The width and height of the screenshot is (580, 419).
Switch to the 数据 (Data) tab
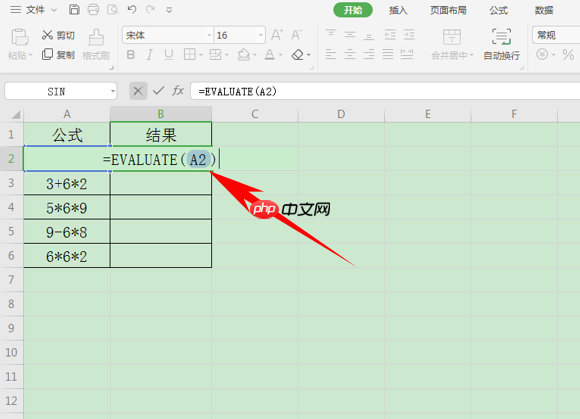[x=544, y=10]
